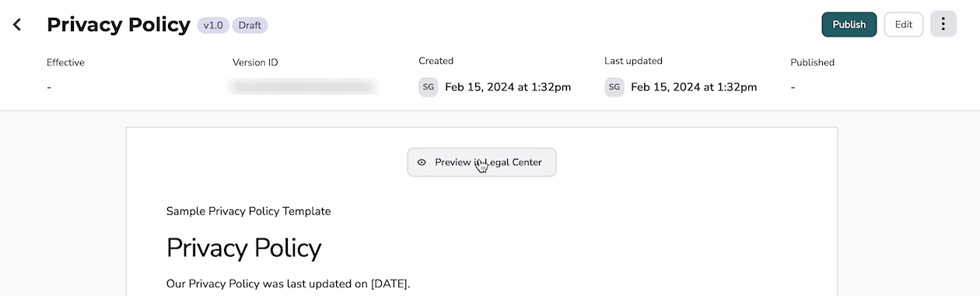
Task: Click the Privacy Policy page title
Action: (118, 25)
